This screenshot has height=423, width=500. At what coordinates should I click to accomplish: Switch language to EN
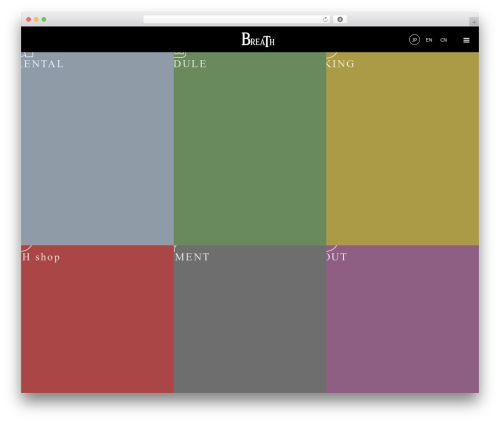[429, 40]
